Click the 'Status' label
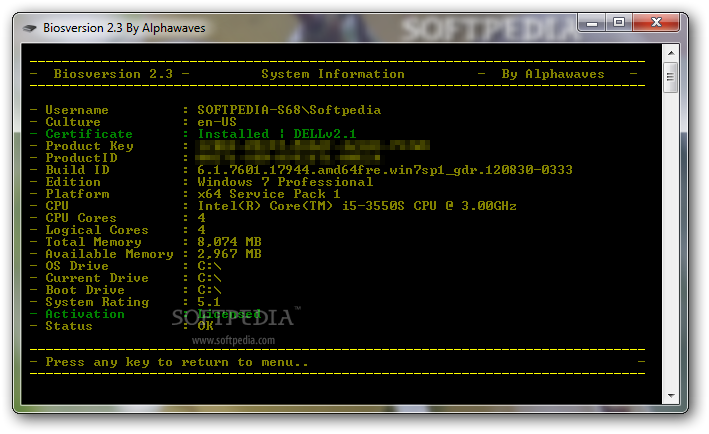 pyautogui.click(x=69, y=326)
